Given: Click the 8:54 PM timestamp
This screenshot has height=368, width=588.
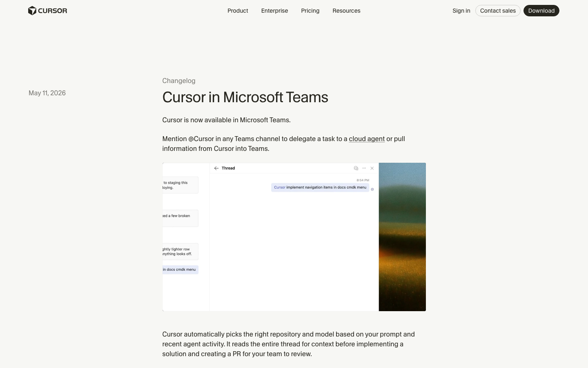Looking at the screenshot, I should click(363, 180).
